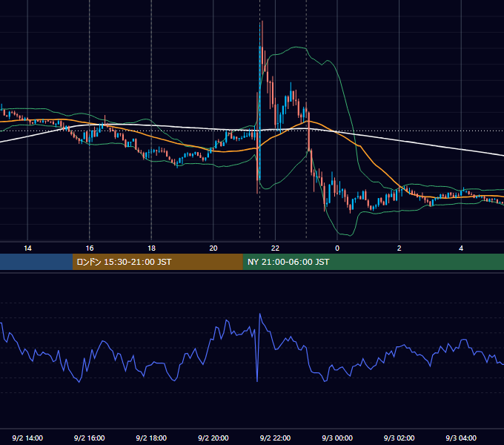Screen dimensions: 504x445
Task: Click the 9/2 14:00 time label
Action: pyautogui.click(x=27, y=438)
